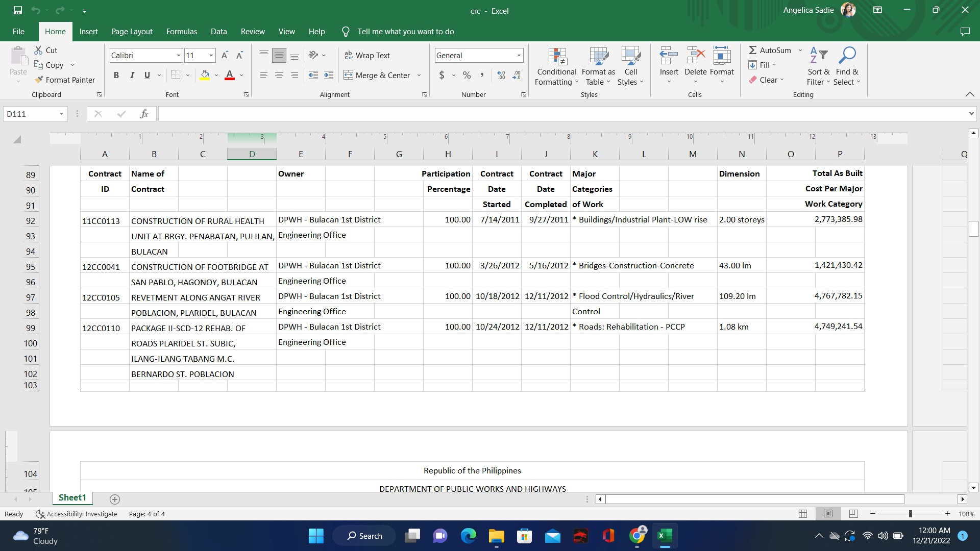The image size is (980, 551).
Task: Open Excel from the Windows taskbar
Action: 665,536
